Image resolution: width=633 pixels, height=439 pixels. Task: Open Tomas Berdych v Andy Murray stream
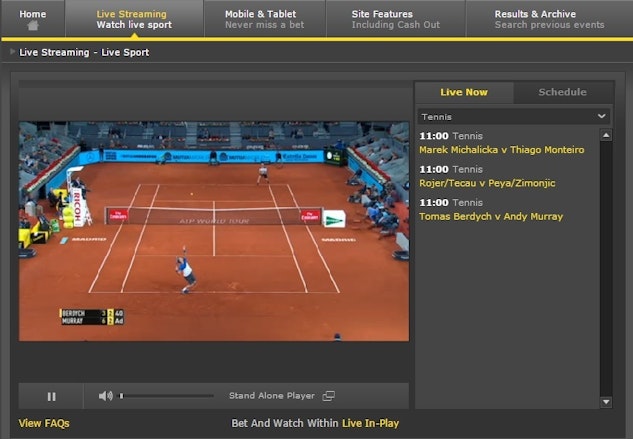(x=490, y=216)
